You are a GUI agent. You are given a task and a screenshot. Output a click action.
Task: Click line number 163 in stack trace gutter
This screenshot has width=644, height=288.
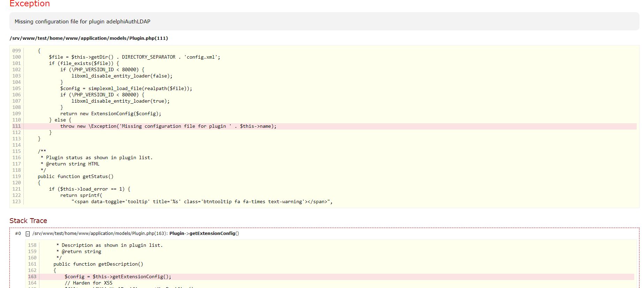coord(32,277)
